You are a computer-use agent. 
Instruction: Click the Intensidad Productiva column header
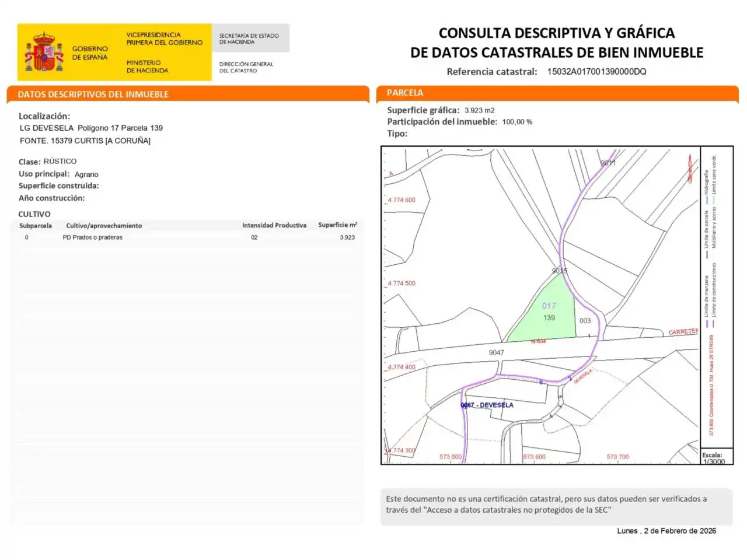pyautogui.click(x=274, y=225)
